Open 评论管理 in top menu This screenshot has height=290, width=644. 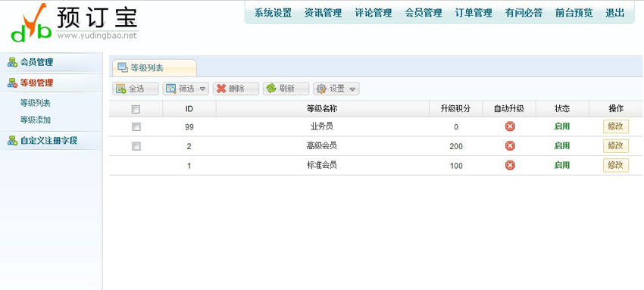[x=374, y=13]
